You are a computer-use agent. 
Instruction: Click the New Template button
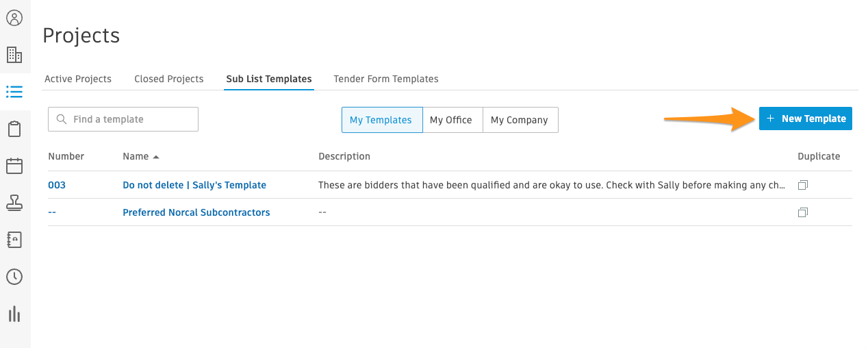pos(806,119)
